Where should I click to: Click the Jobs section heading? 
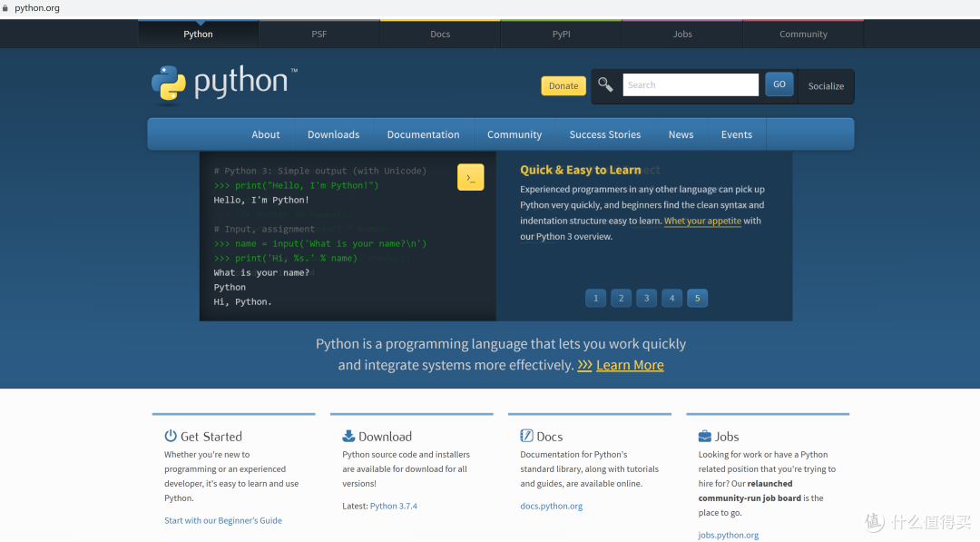click(727, 437)
